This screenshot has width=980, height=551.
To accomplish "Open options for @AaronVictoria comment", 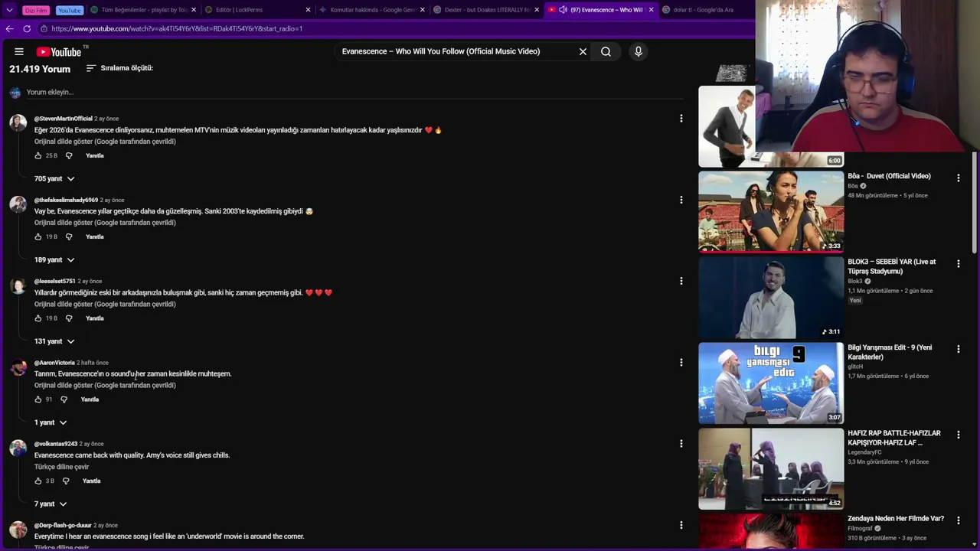I will pos(681,363).
